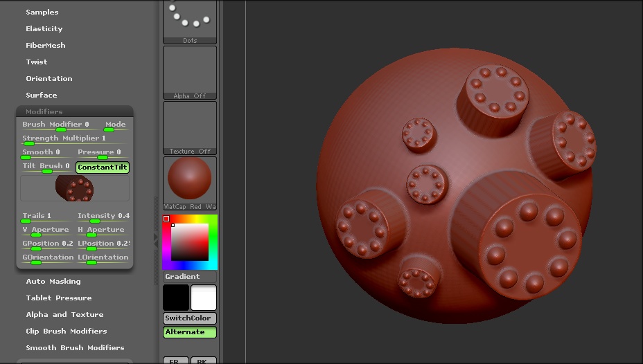This screenshot has width=643, height=364.
Task: Open the Clip Brush Modifiers section
Action: (x=66, y=331)
